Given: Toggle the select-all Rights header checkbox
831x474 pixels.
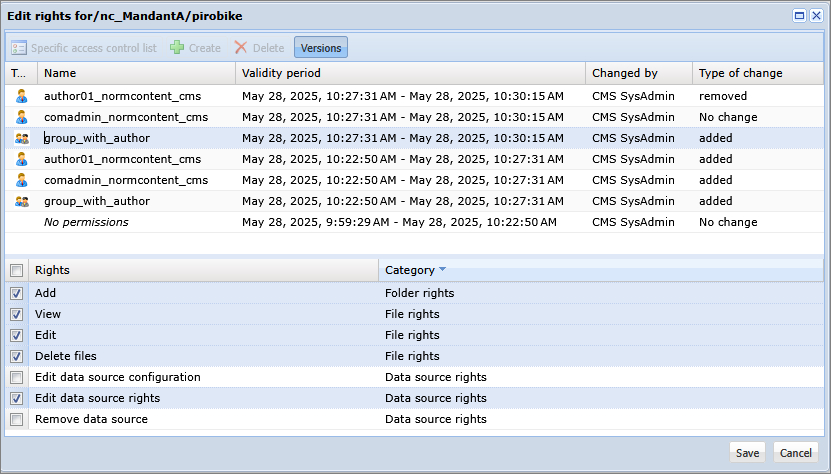Looking at the screenshot, I should click(17, 270).
